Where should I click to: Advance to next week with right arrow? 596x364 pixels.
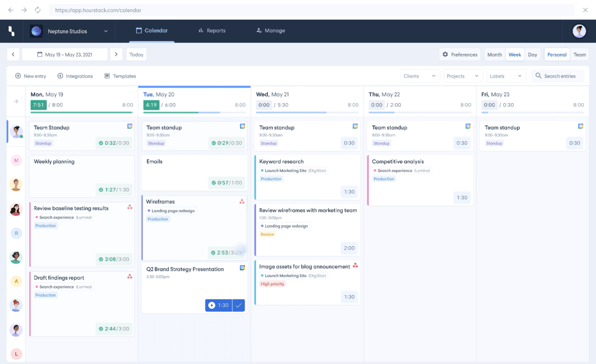[116, 54]
